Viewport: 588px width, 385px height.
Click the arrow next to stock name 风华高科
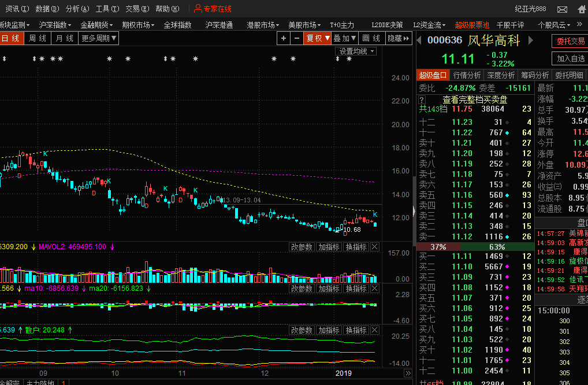(x=531, y=40)
